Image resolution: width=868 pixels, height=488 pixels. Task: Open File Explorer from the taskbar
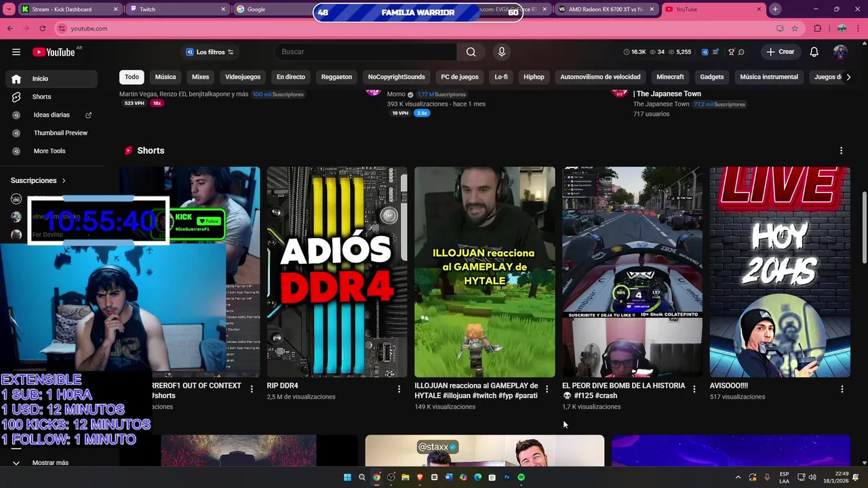tap(406, 477)
